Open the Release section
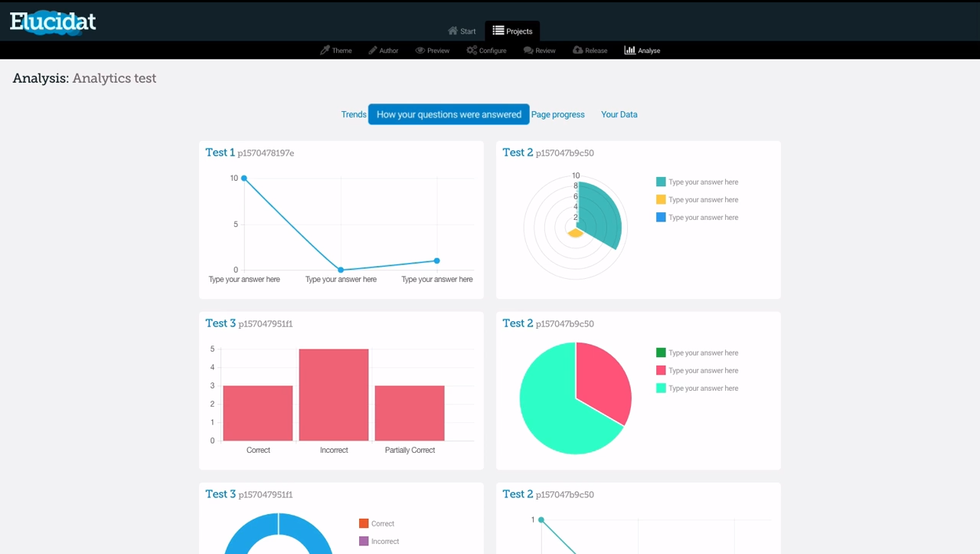 (x=590, y=51)
